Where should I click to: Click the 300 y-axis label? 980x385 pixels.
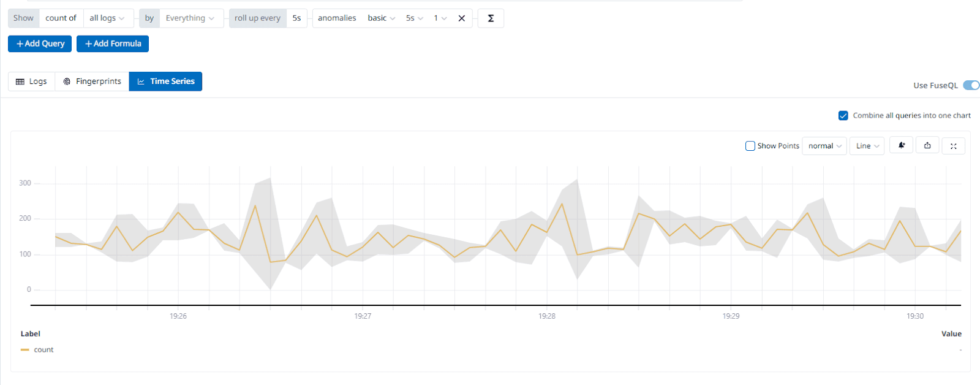tap(25, 183)
